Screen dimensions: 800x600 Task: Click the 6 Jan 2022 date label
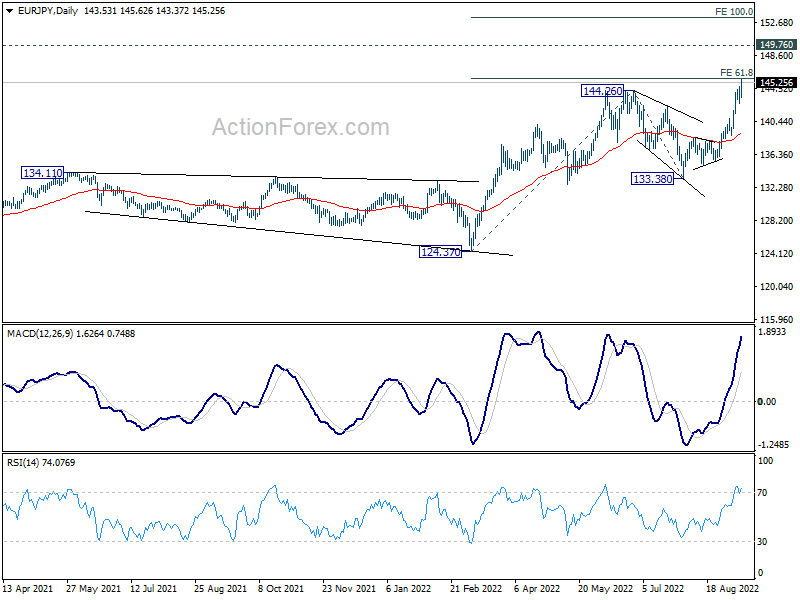(x=409, y=589)
